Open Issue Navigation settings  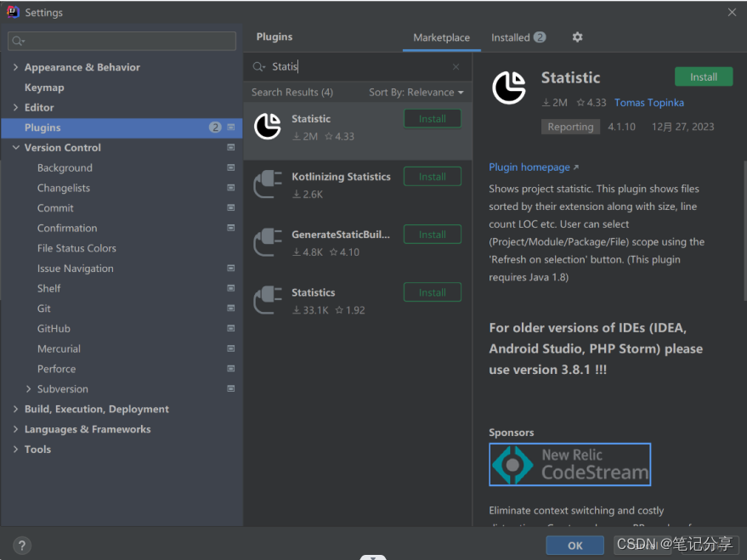[x=76, y=269]
